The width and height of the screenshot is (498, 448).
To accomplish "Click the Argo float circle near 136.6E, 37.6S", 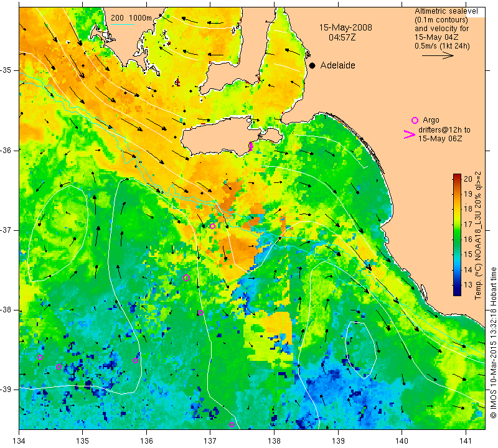I will 186,278.
